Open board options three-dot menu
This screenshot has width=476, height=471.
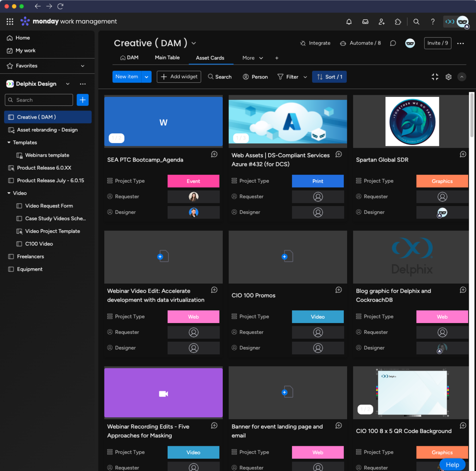click(x=460, y=43)
